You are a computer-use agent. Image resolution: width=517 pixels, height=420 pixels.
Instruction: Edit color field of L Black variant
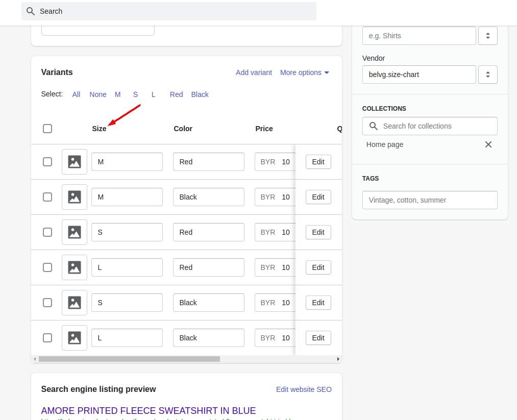pos(209,338)
